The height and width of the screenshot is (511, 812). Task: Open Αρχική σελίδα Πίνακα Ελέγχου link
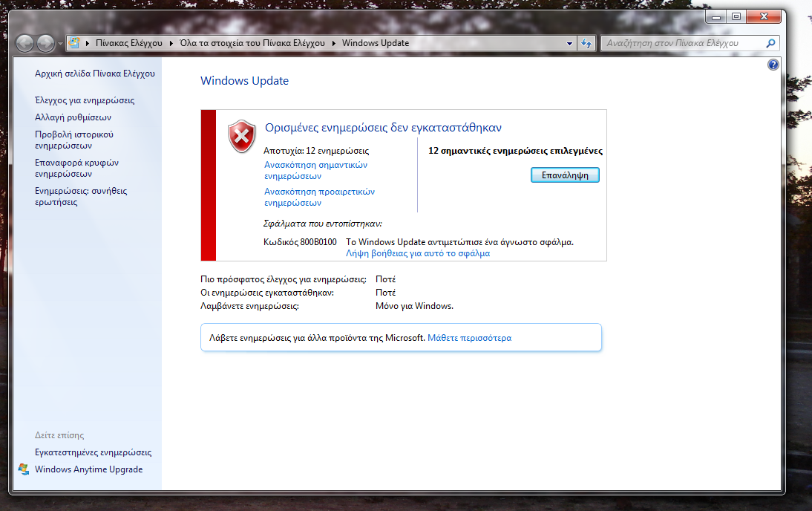click(x=95, y=74)
